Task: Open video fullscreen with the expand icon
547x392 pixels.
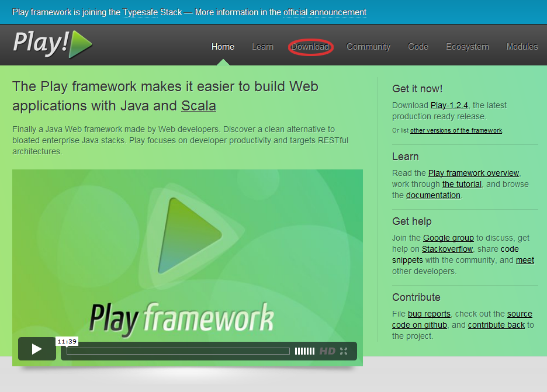Action: [x=344, y=351]
